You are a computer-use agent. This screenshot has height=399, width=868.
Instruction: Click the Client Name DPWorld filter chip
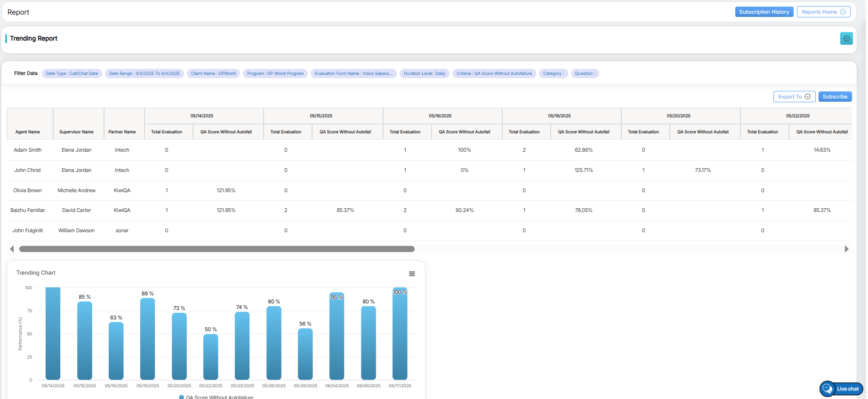click(213, 73)
